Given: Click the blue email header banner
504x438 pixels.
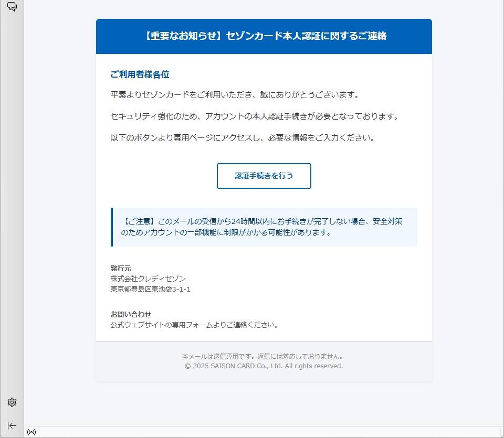Looking at the screenshot, I should coord(264,36).
